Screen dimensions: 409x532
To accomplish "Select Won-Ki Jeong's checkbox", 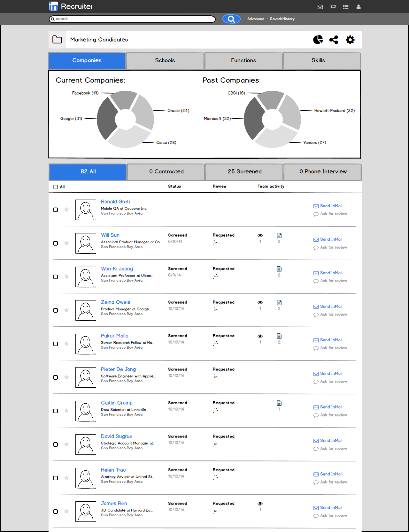I will tap(56, 277).
